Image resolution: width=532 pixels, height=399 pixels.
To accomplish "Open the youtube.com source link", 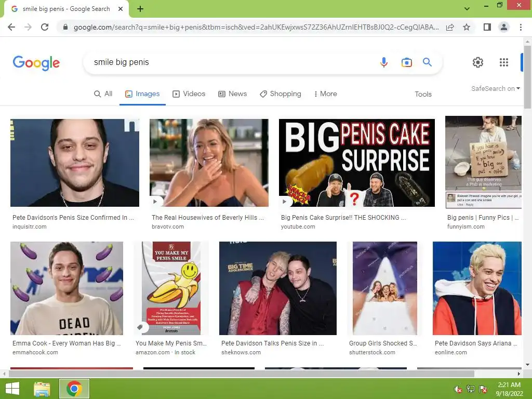I will [x=298, y=227].
